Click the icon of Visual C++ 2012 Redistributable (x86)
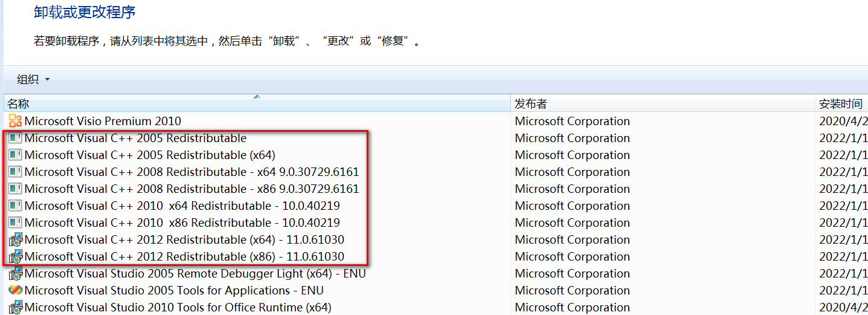The height and width of the screenshot is (315, 868). pos(15,256)
